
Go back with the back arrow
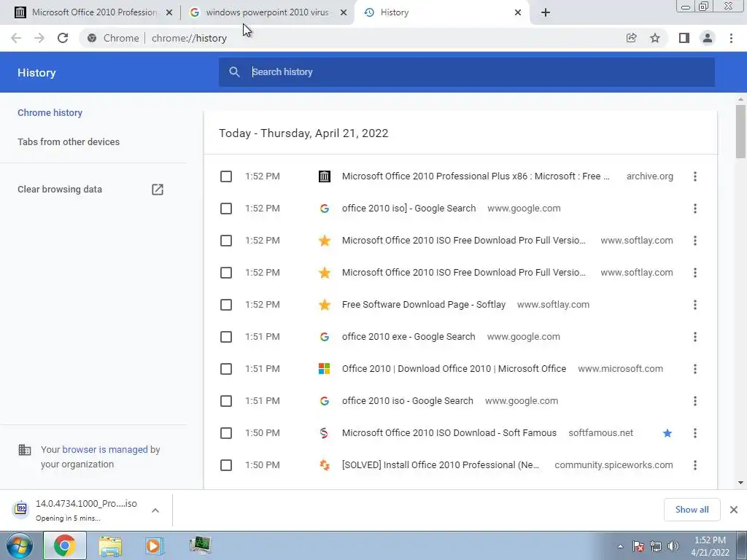(16, 38)
